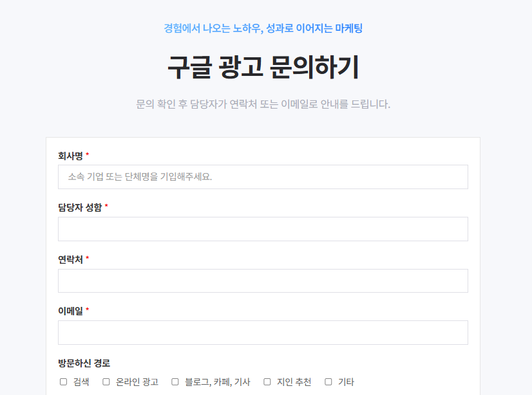The image size is (532, 395).
Task: Click the 구글 광고 문의하기 heading
Action: [x=263, y=67]
